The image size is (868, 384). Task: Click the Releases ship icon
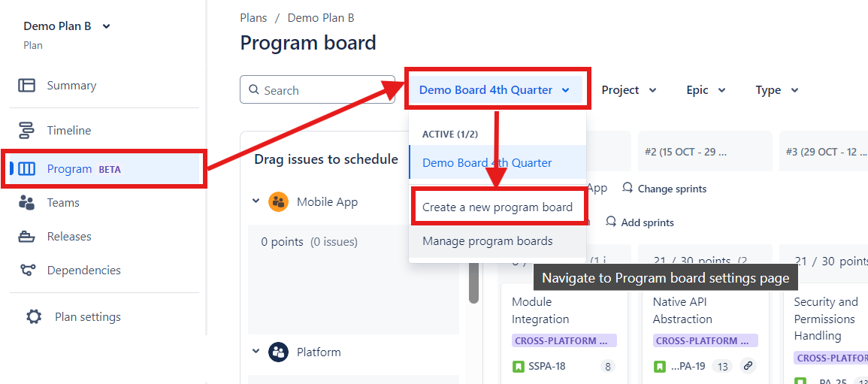pyautogui.click(x=27, y=237)
